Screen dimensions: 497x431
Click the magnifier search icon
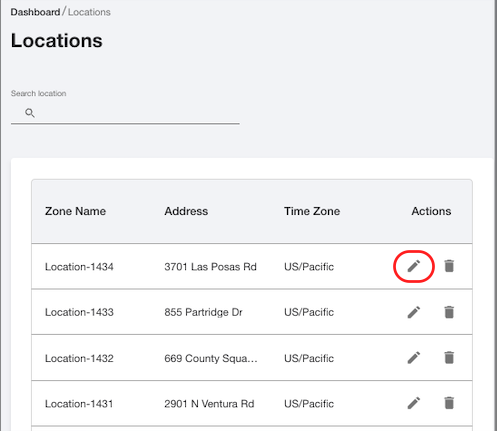tap(30, 113)
